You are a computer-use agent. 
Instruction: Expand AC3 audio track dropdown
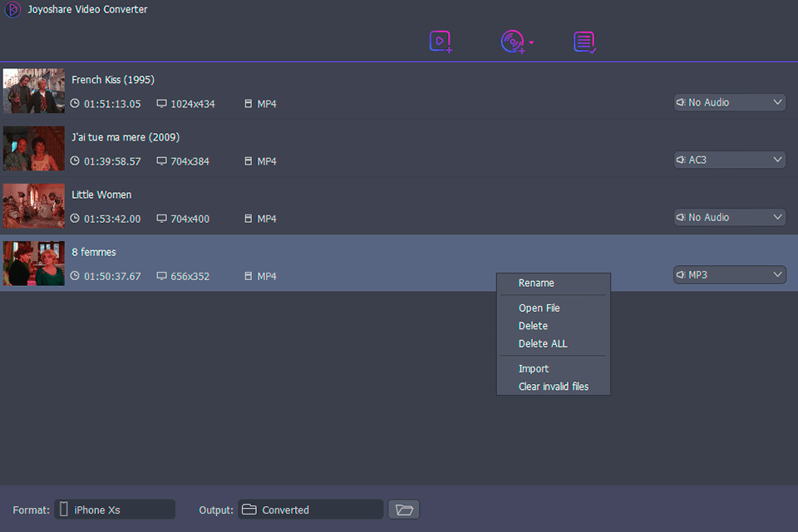pyautogui.click(x=729, y=160)
